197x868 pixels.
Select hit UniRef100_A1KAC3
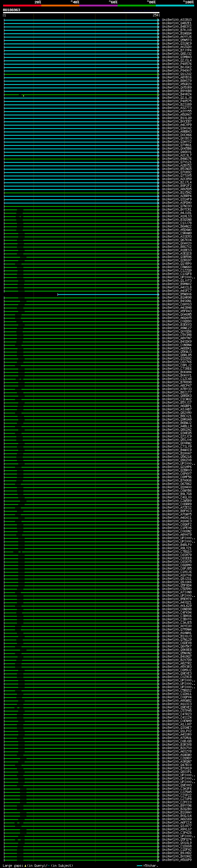tap(177, 522)
